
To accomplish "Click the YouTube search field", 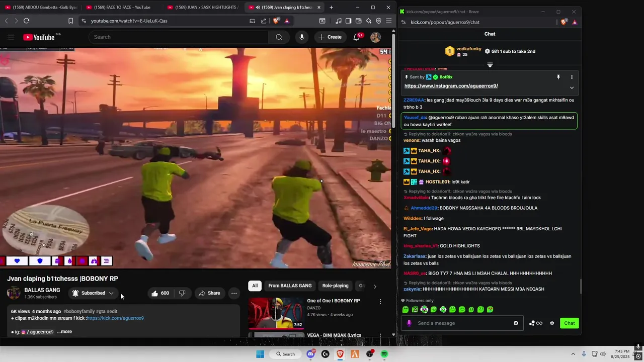I will pyautogui.click(x=179, y=37).
